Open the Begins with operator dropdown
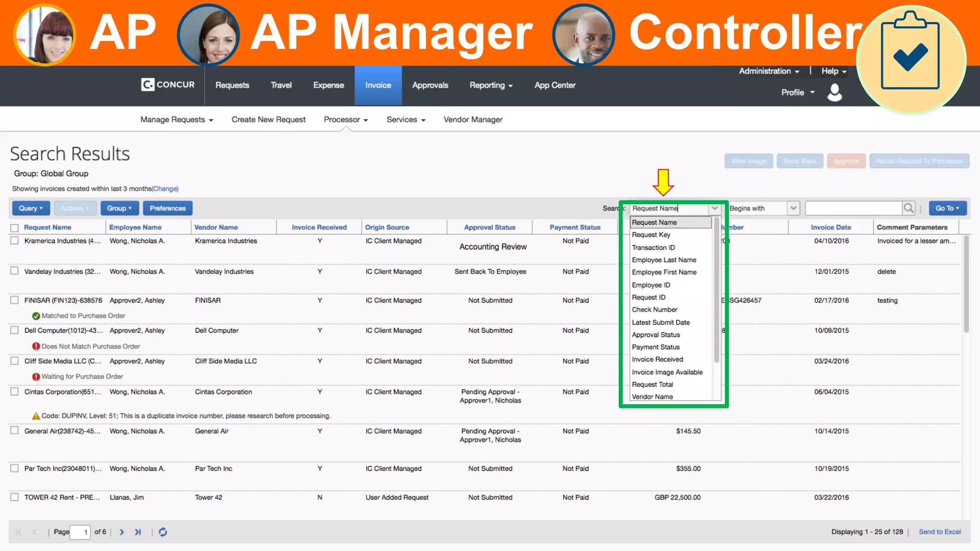The height and width of the screenshot is (551, 980). click(x=793, y=208)
